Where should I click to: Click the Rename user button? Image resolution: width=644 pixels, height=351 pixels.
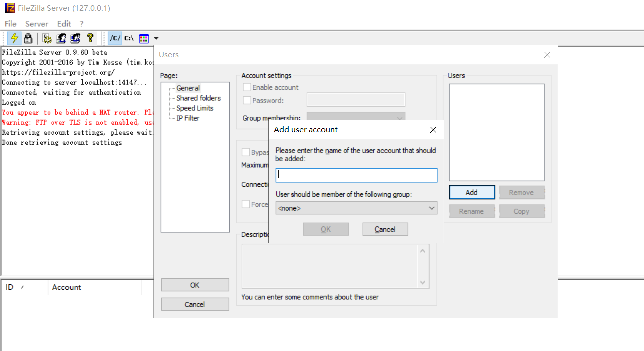[x=472, y=211]
